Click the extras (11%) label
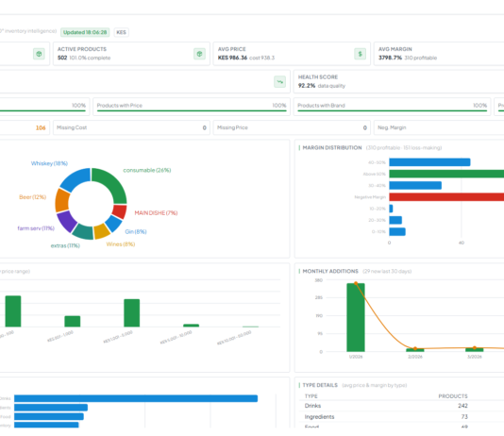 65,245
